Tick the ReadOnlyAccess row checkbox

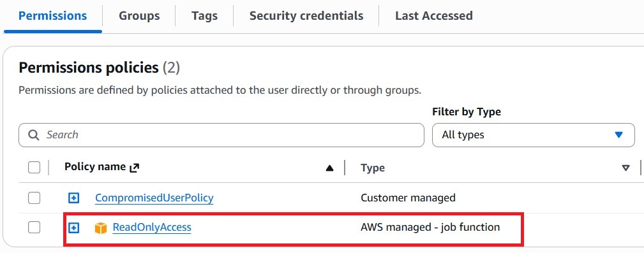[34, 227]
